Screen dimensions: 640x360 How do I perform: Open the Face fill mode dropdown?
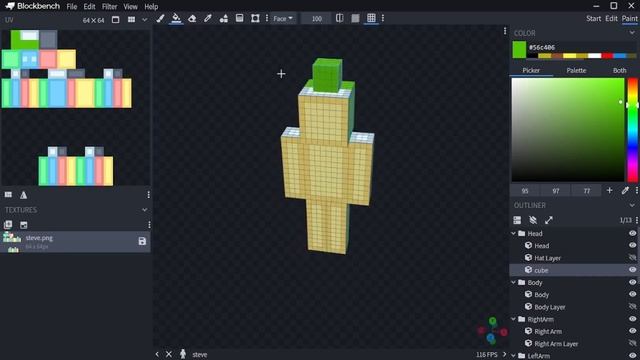[283, 18]
